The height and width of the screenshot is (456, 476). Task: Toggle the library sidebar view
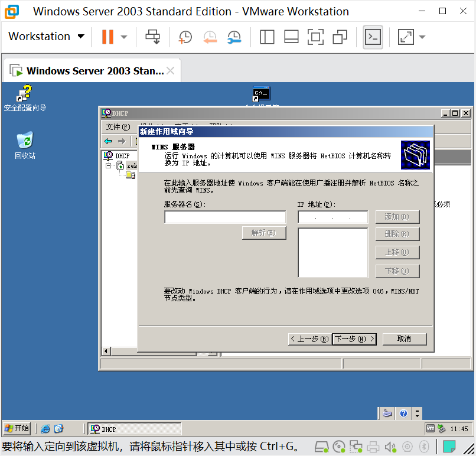click(x=267, y=37)
